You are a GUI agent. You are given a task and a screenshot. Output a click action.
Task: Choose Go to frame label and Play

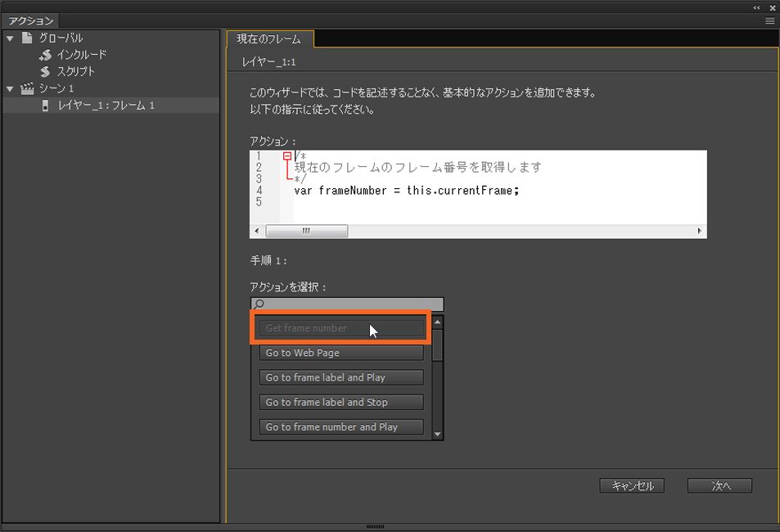341,378
